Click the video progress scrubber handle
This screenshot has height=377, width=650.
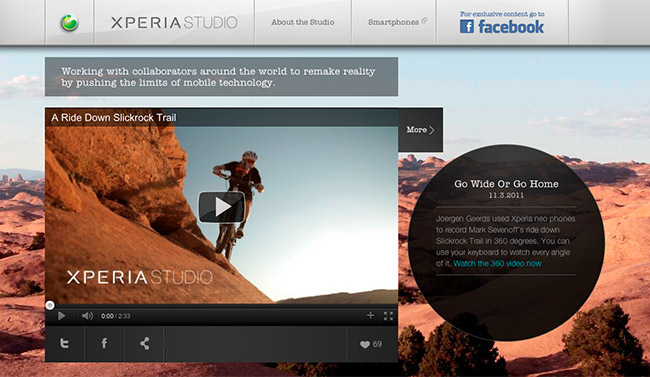click(x=50, y=306)
